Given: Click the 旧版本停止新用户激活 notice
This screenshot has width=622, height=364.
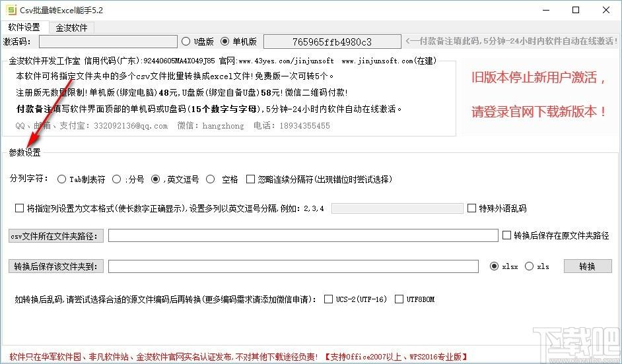Looking at the screenshot, I should [x=538, y=77].
